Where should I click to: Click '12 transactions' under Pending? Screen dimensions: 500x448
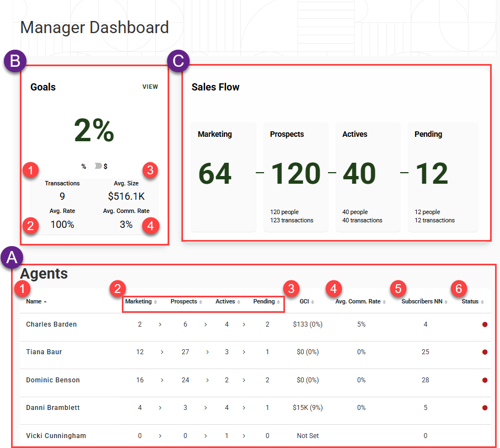(434, 220)
